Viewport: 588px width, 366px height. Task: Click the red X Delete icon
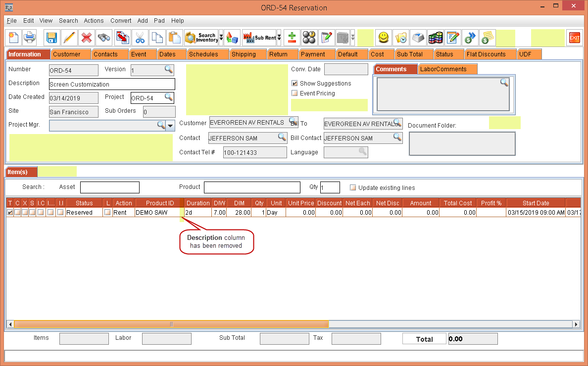click(87, 38)
